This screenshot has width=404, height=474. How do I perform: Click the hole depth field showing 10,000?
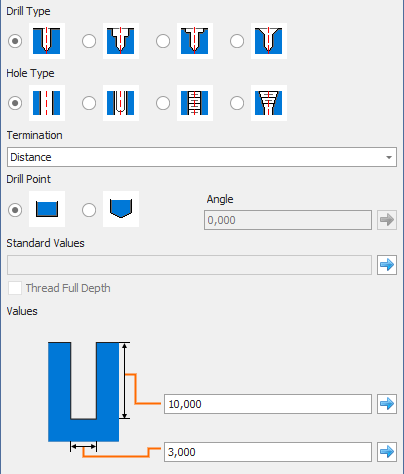click(268, 404)
